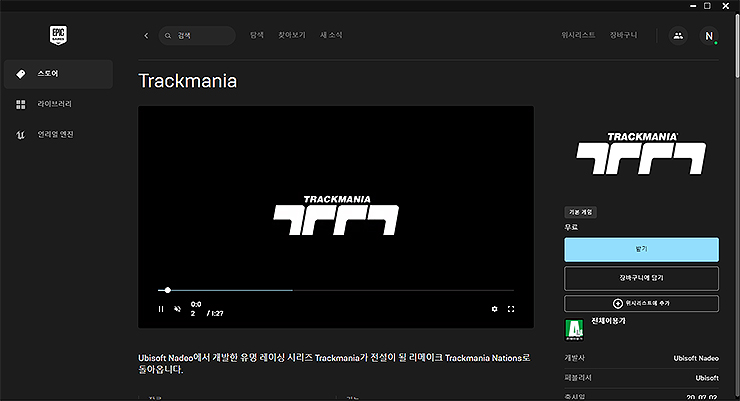Image resolution: width=740 pixels, height=401 pixels.
Task: Click the video time display 1:27
Action: coord(216,314)
